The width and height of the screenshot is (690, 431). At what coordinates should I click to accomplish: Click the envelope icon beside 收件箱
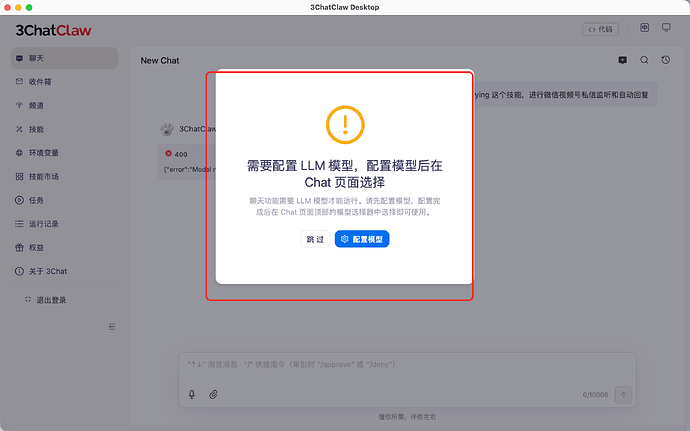pos(19,81)
